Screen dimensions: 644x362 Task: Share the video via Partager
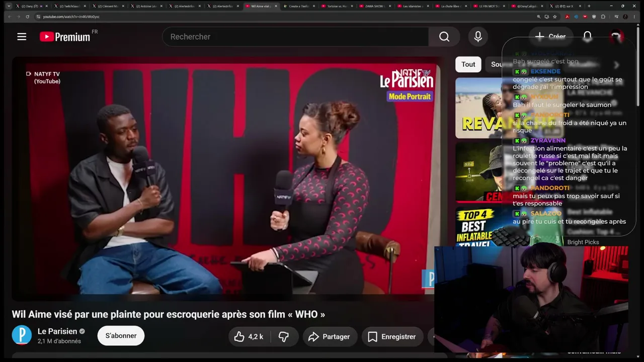[330, 337]
